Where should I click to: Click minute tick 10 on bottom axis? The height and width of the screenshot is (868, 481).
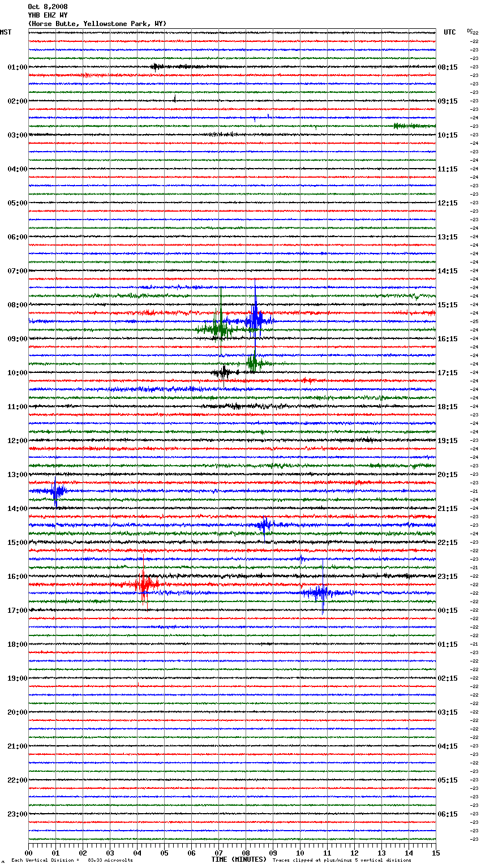click(x=300, y=852)
